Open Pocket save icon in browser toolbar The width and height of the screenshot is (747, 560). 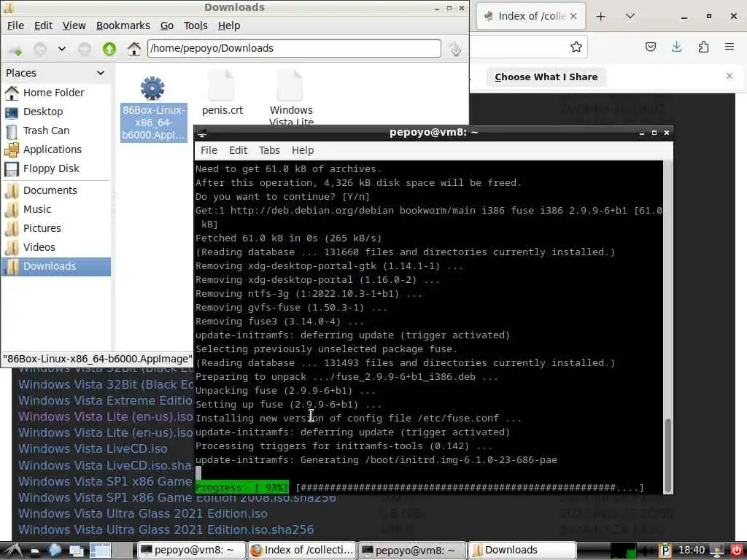650,47
